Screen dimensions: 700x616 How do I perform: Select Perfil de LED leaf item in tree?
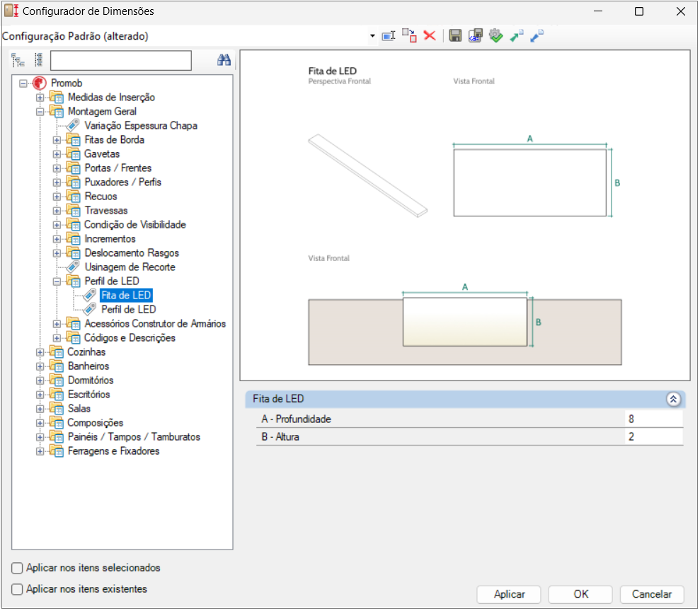(x=128, y=310)
